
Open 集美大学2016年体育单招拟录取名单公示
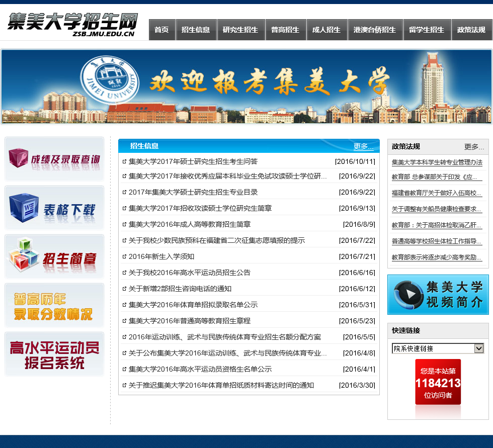tap(193, 305)
